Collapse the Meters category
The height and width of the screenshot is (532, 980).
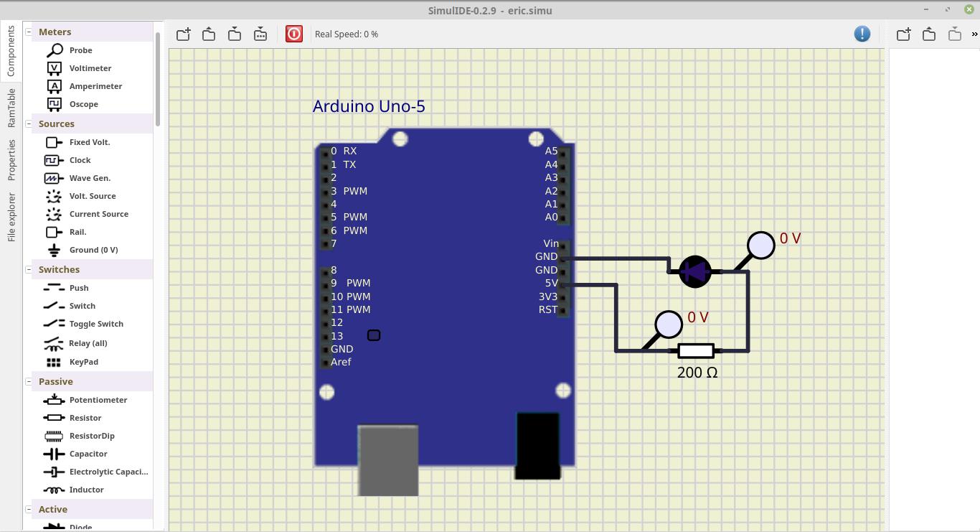29,32
